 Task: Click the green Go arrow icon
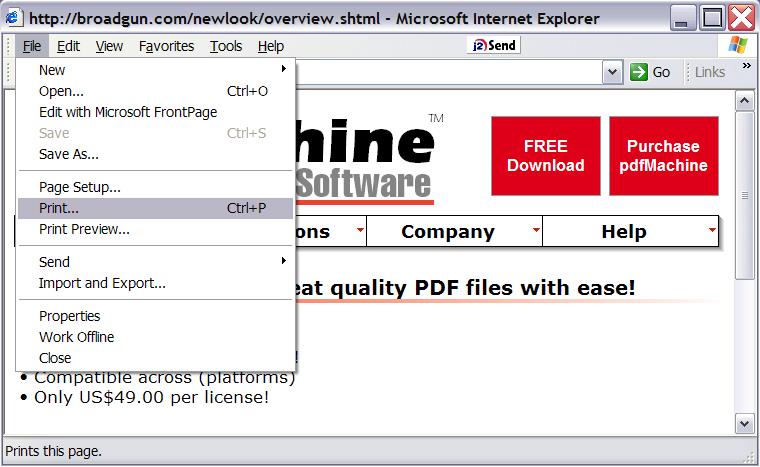coord(638,72)
